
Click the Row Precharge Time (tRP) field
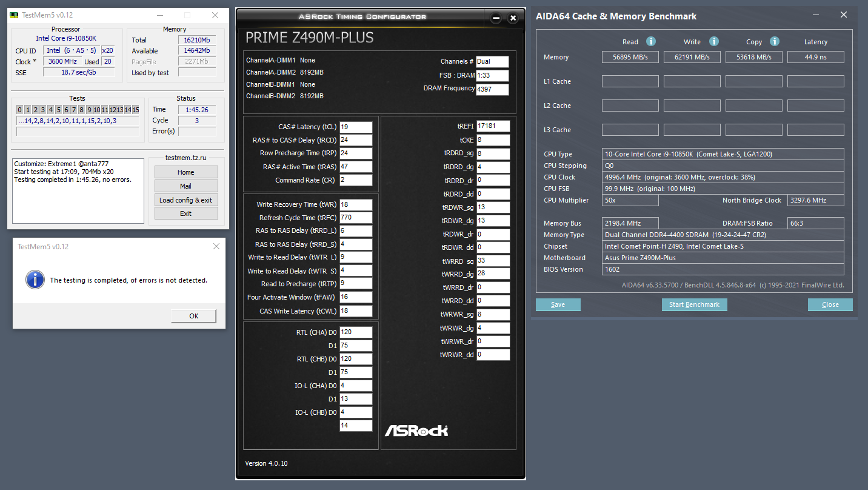[x=356, y=153]
